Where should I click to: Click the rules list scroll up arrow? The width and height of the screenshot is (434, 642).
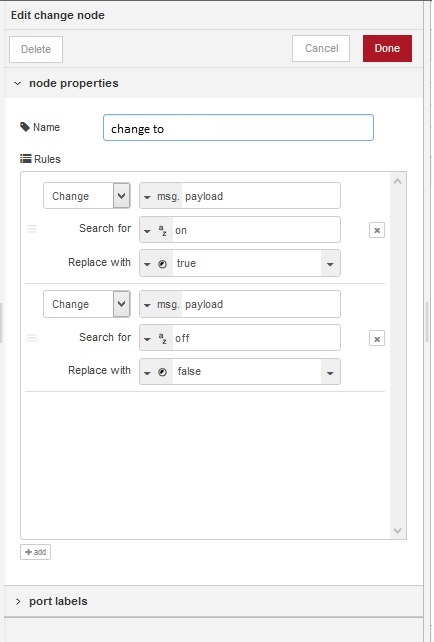tap(397, 181)
